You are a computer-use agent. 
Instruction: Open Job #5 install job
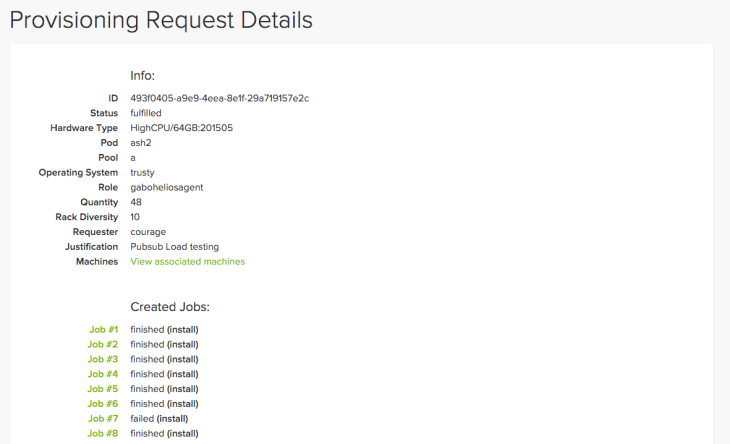[x=102, y=389]
